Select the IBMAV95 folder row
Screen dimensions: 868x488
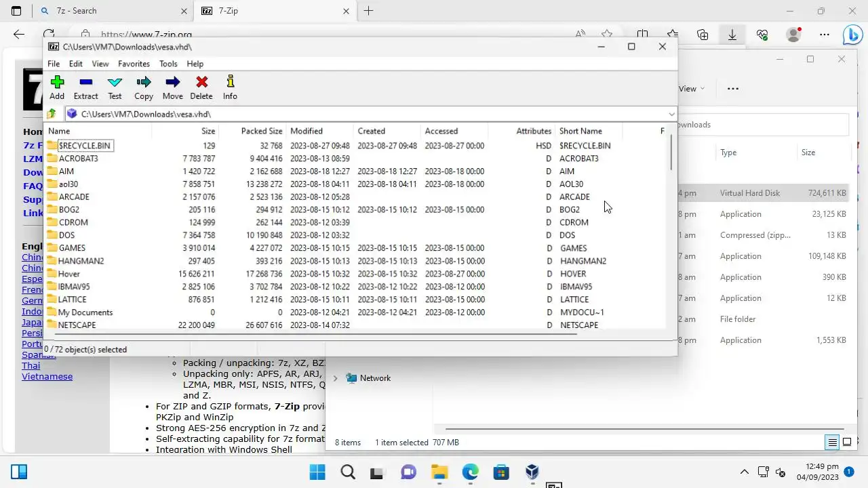(x=356, y=287)
